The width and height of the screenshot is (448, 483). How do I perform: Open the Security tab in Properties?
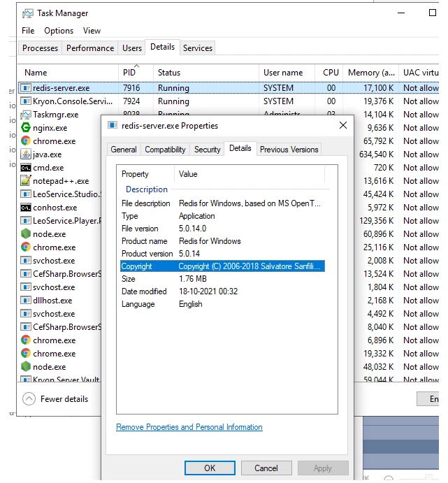point(207,150)
